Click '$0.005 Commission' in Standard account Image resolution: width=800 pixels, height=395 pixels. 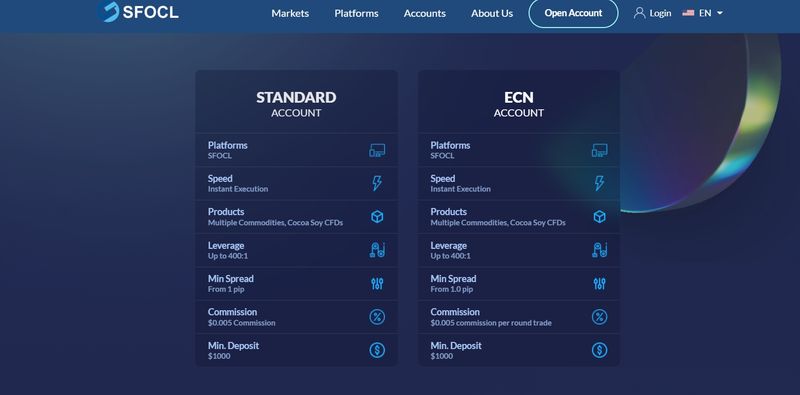(241, 323)
